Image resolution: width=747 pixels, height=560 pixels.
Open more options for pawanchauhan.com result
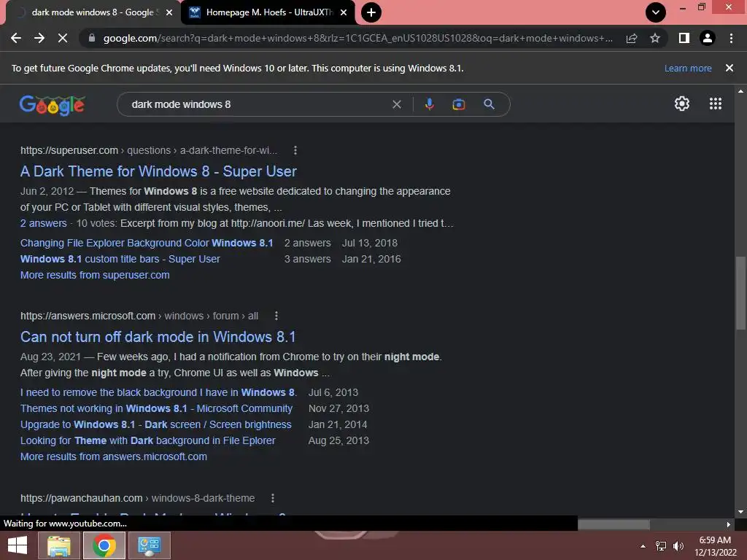pos(273,498)
